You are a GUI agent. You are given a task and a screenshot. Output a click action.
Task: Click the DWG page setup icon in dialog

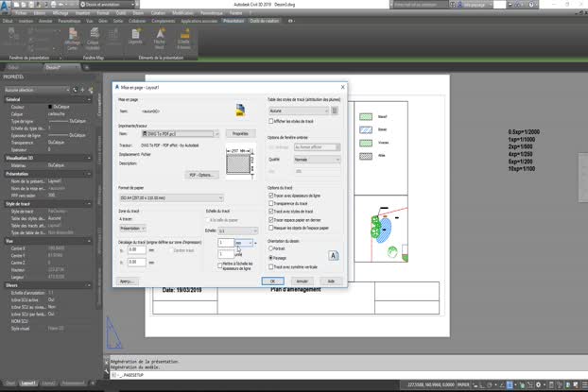240,111
